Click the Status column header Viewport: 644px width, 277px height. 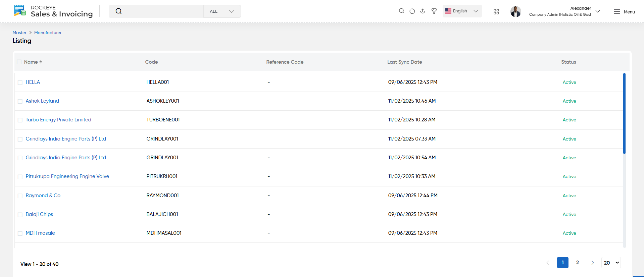click(x=568, y=62)
